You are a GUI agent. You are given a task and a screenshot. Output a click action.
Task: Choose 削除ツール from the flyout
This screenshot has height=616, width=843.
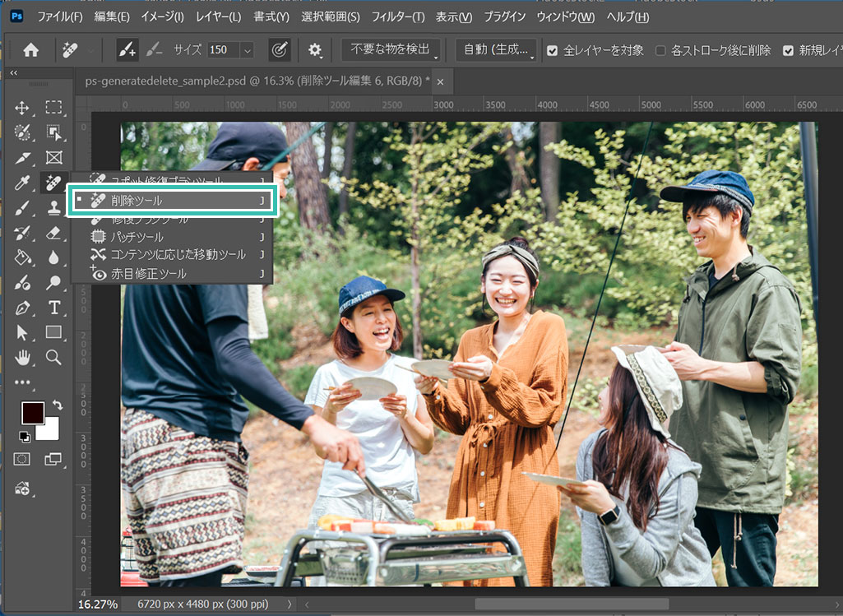[x=173, y=201]
